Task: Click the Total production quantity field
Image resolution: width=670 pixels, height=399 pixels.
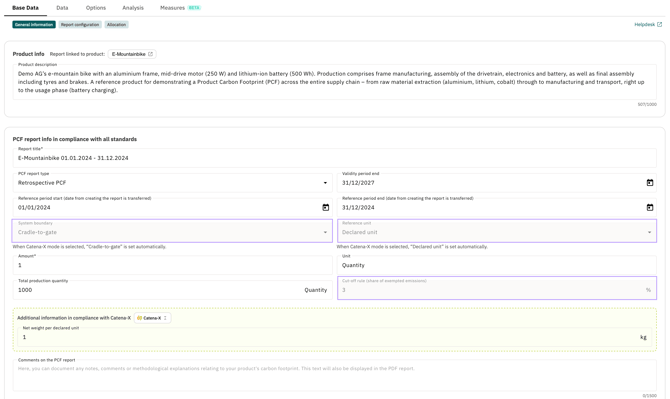Action: (x=173, y=290)
